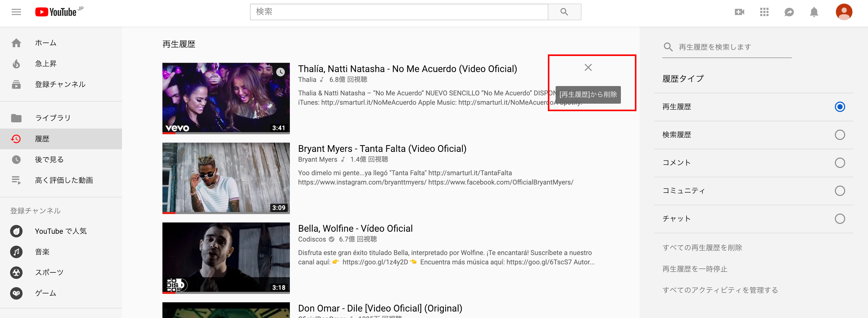Screen dimensions: 868x318
Task: Click the history search magnifier icon
Action: [668, 47]
